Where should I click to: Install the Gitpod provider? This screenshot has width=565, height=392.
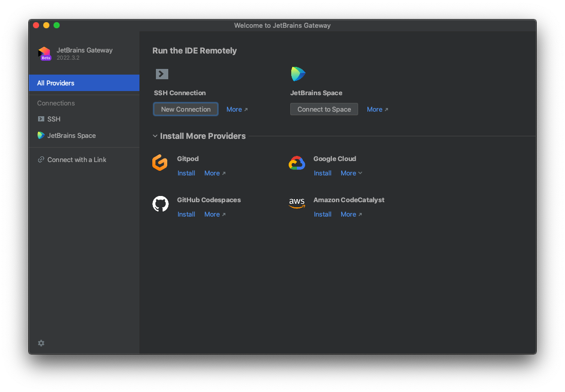click(186, 173)
